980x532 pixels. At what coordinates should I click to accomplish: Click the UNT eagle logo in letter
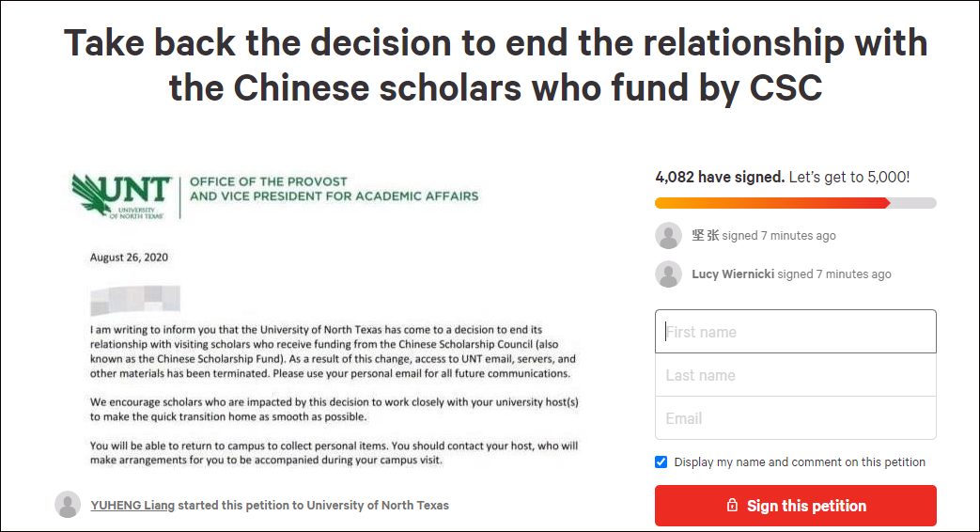pos(121,196)
